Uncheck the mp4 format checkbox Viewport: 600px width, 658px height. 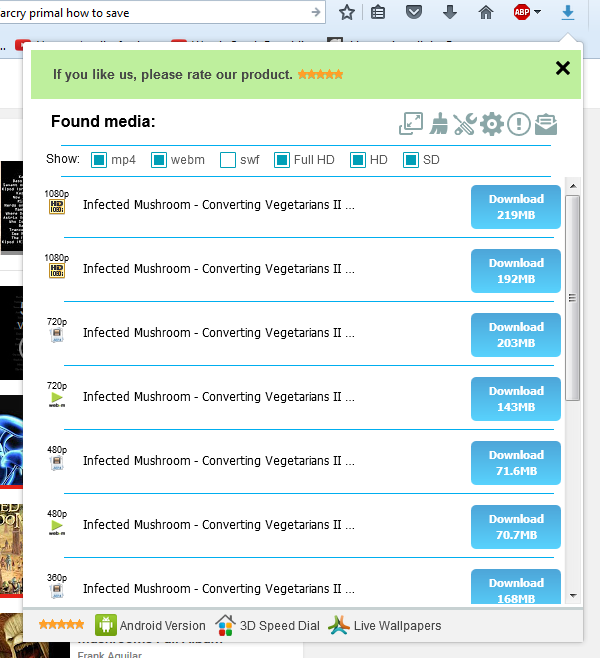click(99, 160)
